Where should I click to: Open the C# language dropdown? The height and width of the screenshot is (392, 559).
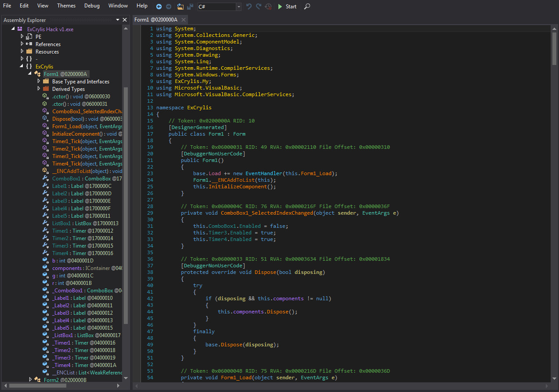pos(238,7)
